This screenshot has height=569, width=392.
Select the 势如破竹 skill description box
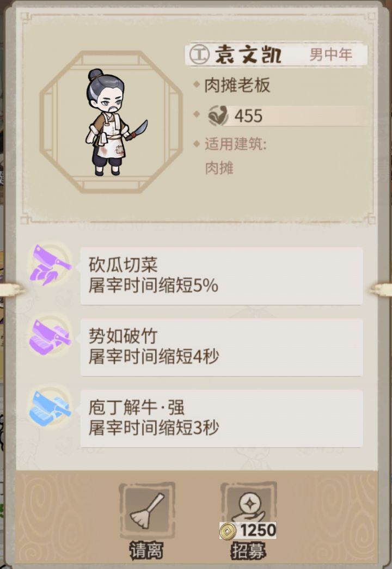click(x=222, y=347)
